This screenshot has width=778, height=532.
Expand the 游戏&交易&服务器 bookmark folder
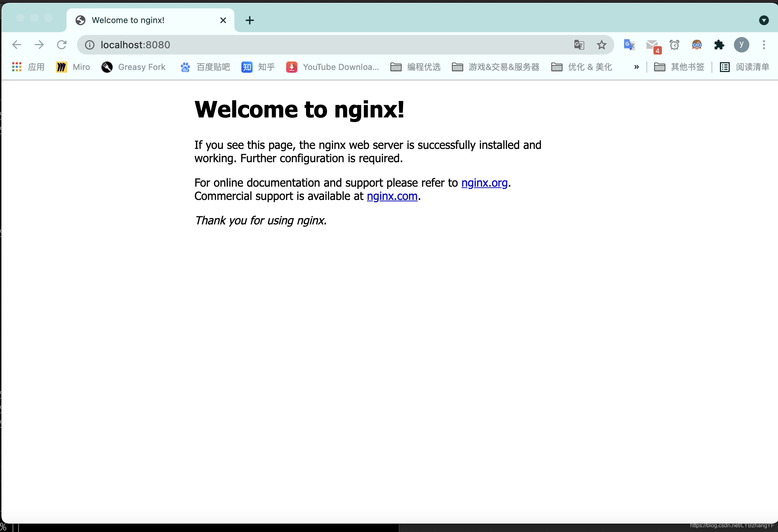(496, 67)
